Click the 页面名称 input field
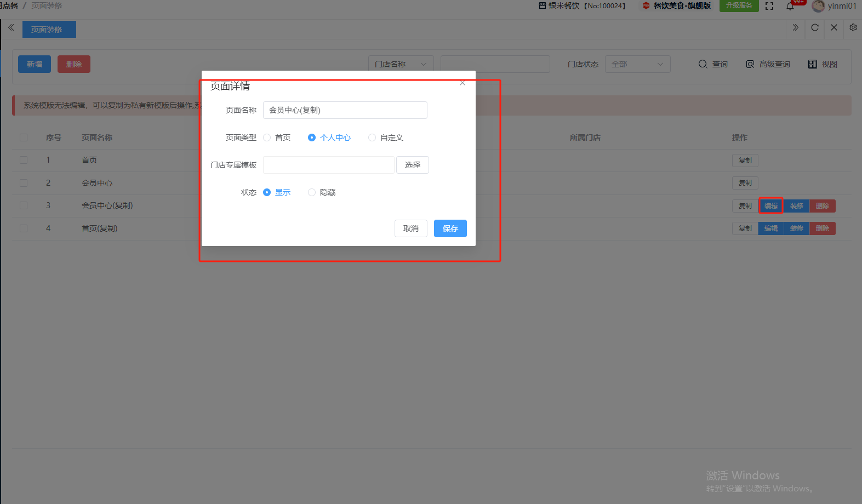The height and width of the screenshot is (504, 862). 345,110
